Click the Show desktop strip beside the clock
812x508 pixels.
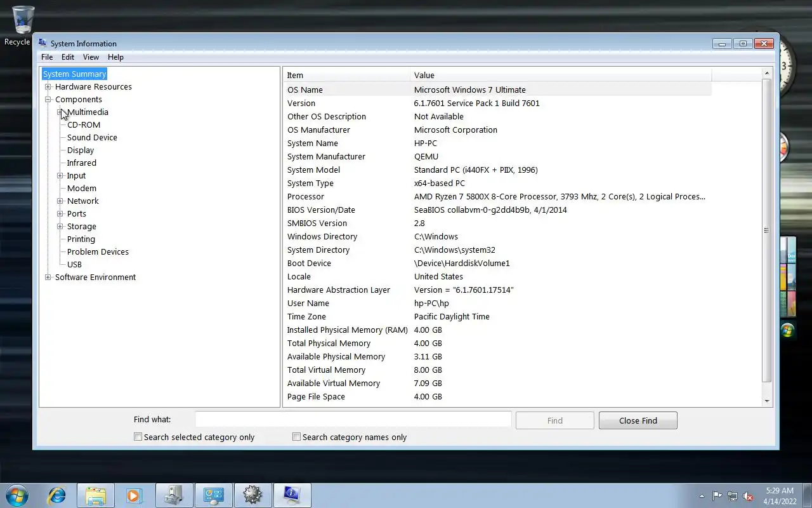click(807, 495)
